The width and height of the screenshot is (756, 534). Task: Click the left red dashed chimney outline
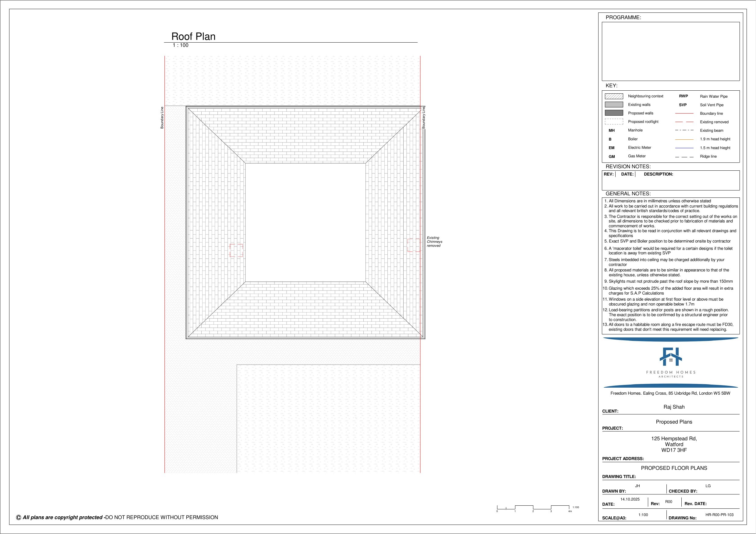click(x=236, y=250)
